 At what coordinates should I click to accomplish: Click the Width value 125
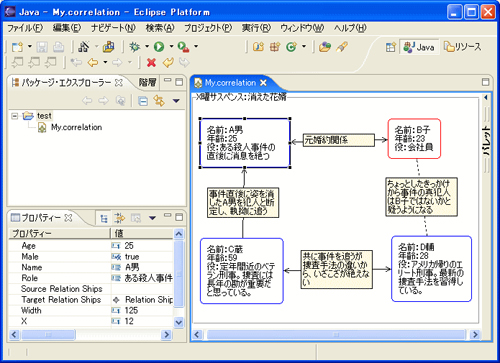(x=131, y=310)
